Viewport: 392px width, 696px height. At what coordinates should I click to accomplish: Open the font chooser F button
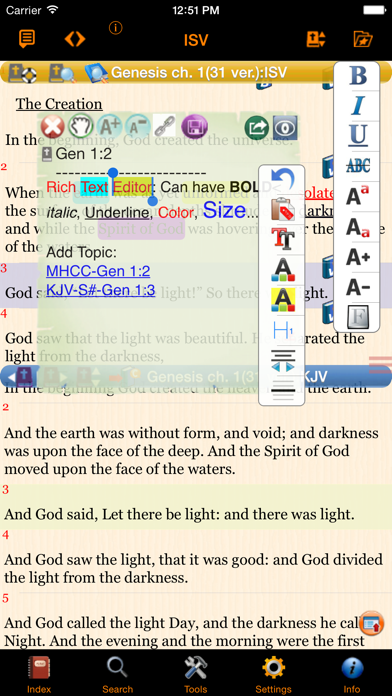[x=357, y=316]
